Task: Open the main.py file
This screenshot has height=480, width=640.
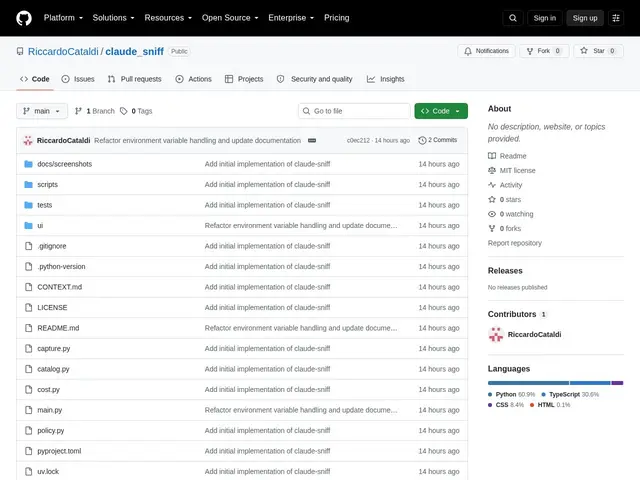Action: click(49, 410)
